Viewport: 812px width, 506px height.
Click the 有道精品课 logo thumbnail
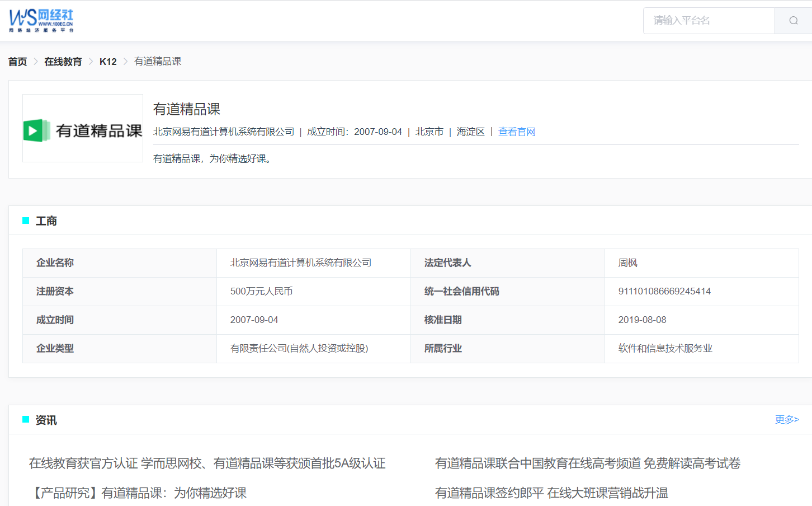click(x=83, y=128)
